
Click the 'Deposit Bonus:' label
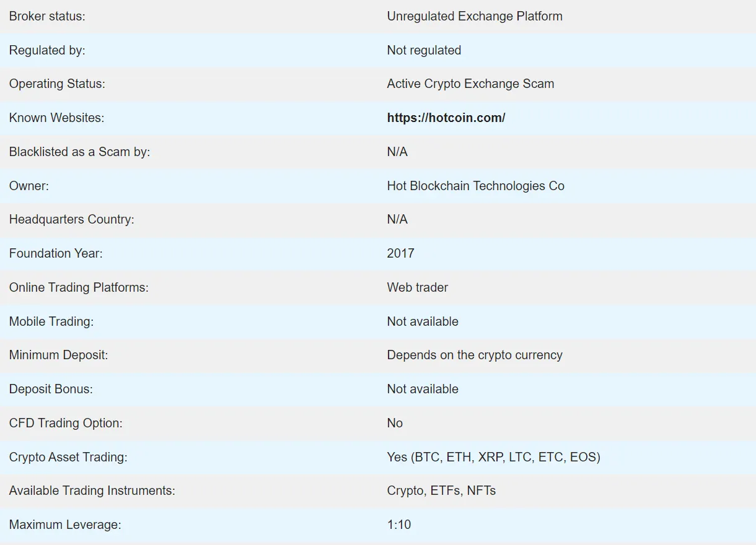point(51,389)
